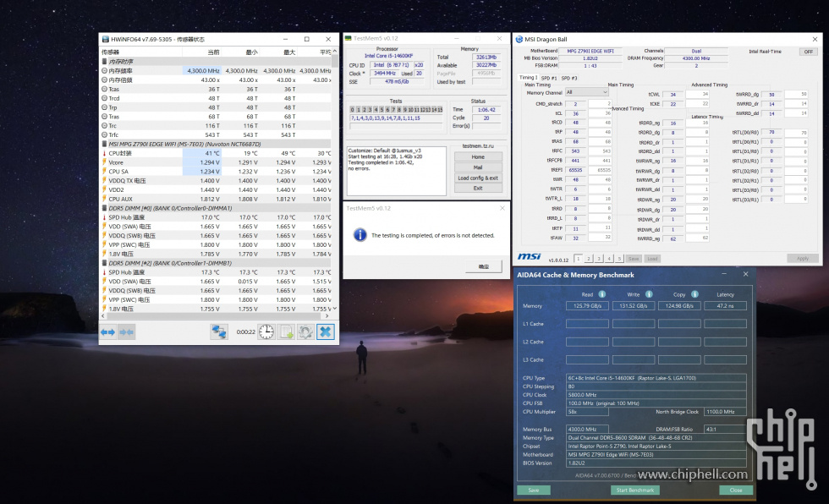Click info icon next to AIDA64 Read column

[601, 294]
